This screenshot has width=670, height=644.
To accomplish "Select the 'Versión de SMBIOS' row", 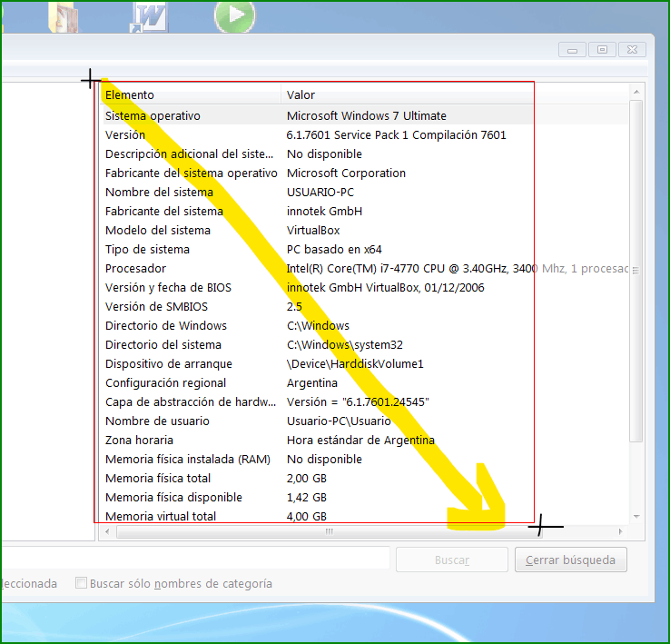I will tap(364, 306).
